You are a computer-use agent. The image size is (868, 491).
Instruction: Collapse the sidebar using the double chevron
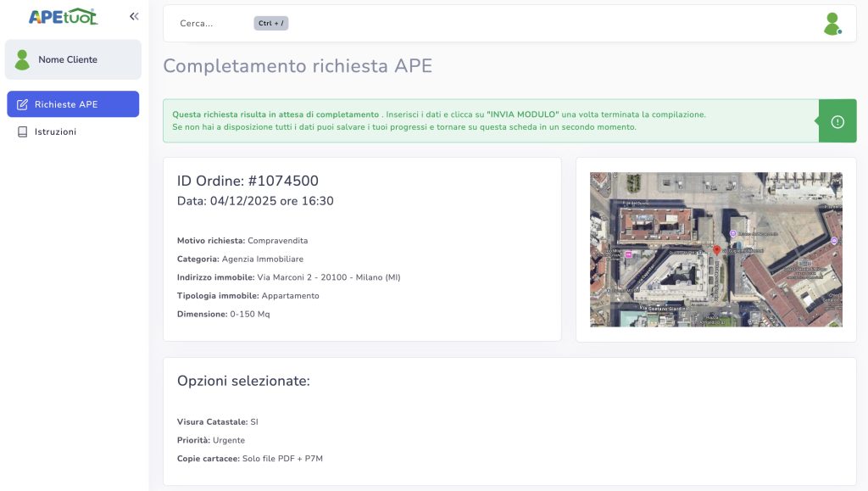point(133,14)
